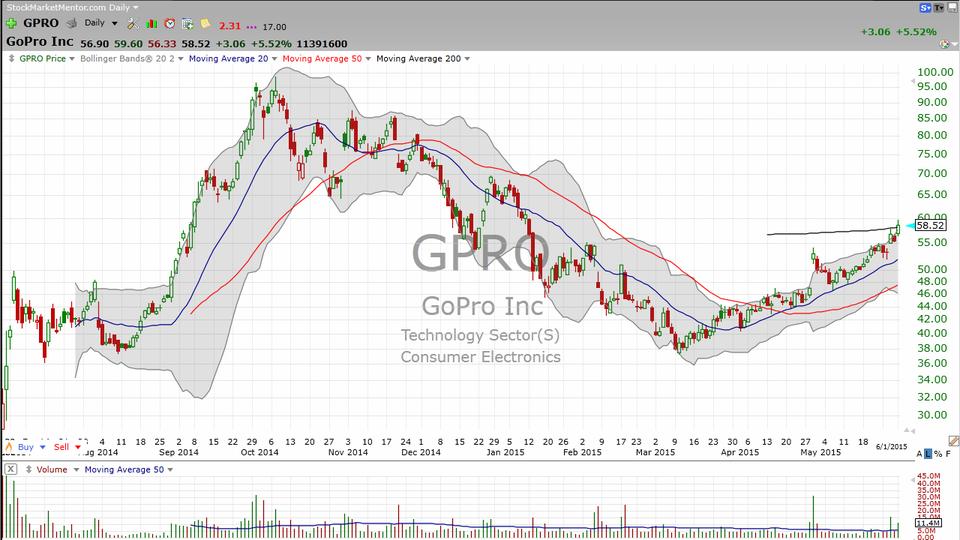Click the May 2015 axis label
The image size is (960, 540).
(820, 452)
